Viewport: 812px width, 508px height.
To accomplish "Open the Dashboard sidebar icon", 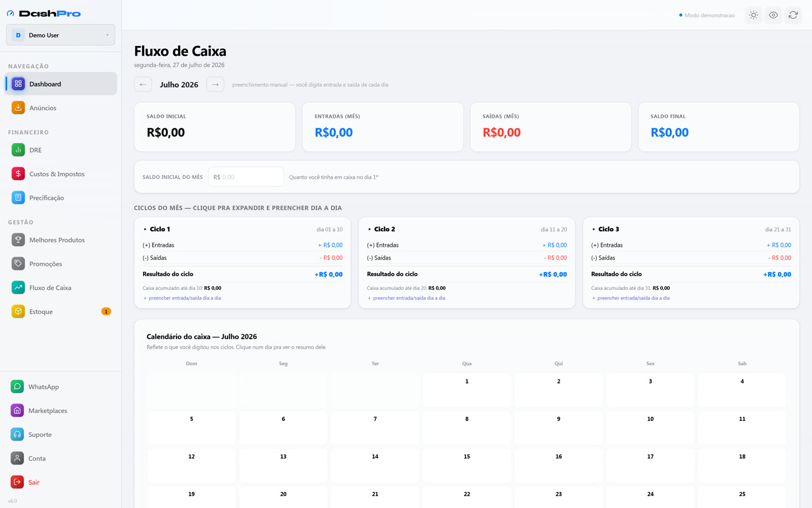I will [18, 84].
